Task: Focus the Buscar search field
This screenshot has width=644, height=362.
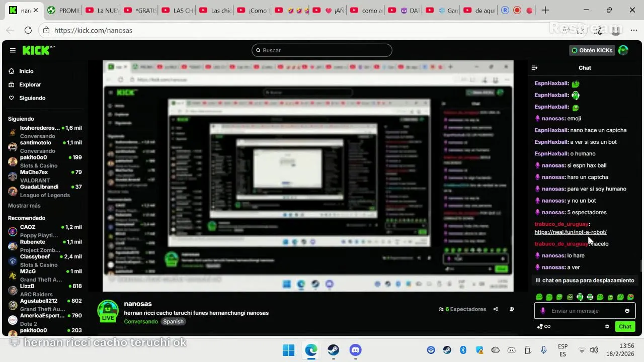Action: (322, 50)
